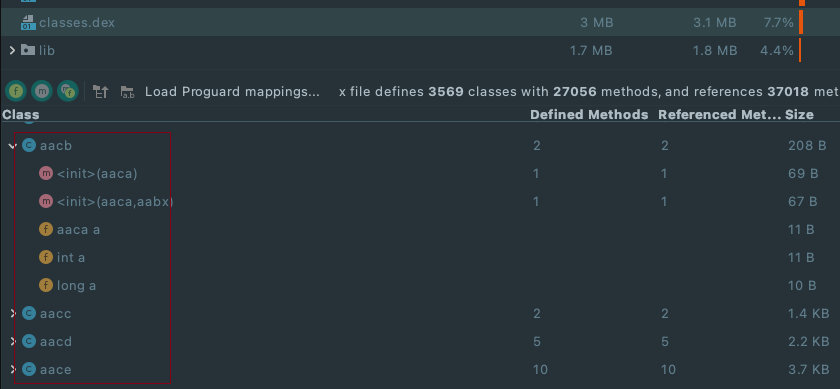The height and width of the screenshot is (389, 840).
Task: Toggle show all referenced methods or fields
Action: pos(68,91)
